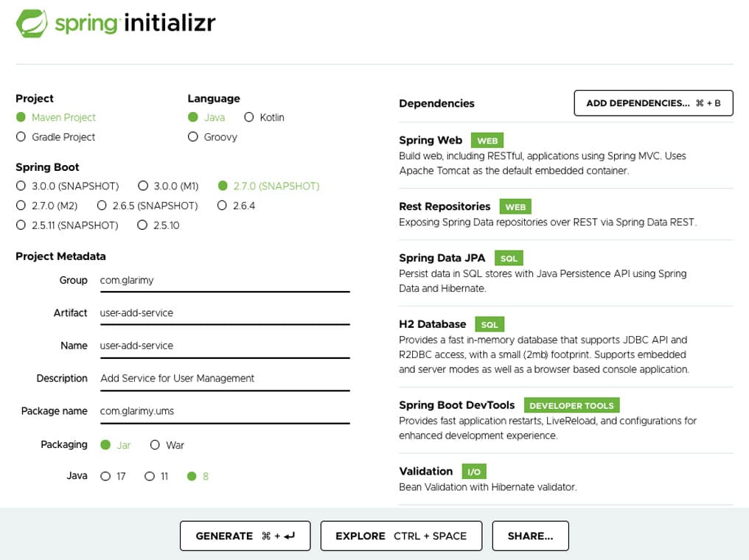749x560 pixels.
Task: Edit the Description input field
Action: pyautogui.click(x=224, y=379)
